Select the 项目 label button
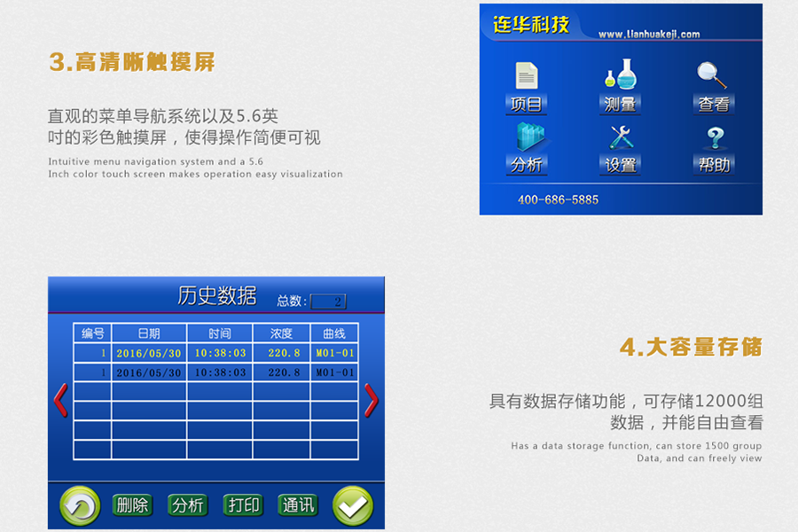798x532 pixels. [526, 105]
